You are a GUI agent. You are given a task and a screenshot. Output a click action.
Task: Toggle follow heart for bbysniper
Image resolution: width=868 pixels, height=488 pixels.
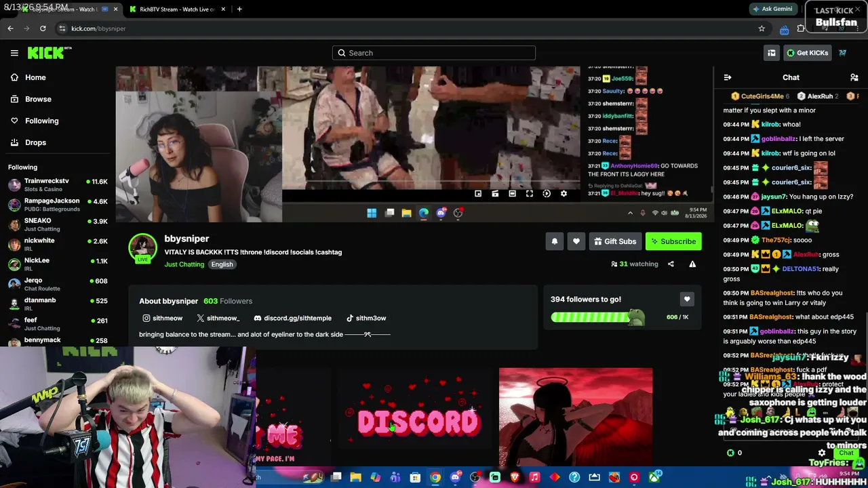click(x=576, y=241)
